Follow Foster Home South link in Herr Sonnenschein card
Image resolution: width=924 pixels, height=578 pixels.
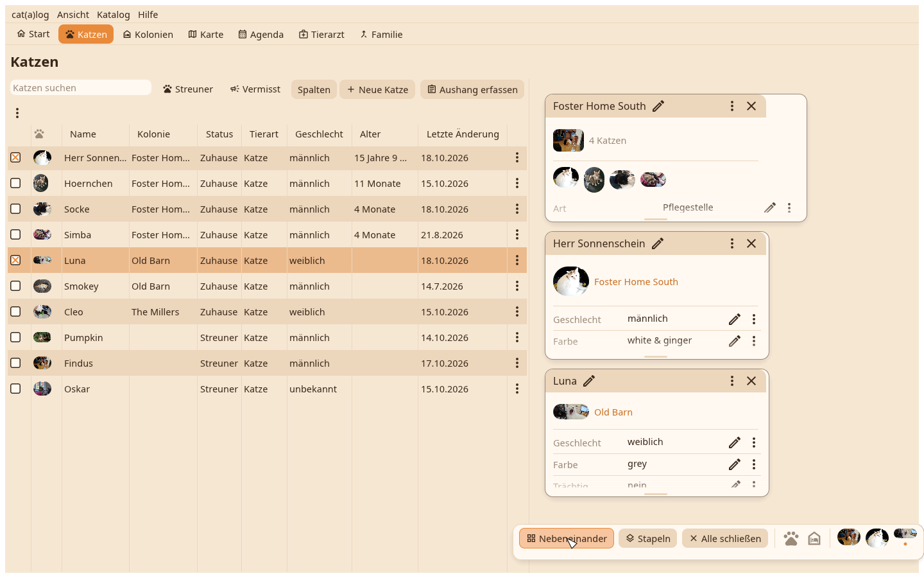636,282
